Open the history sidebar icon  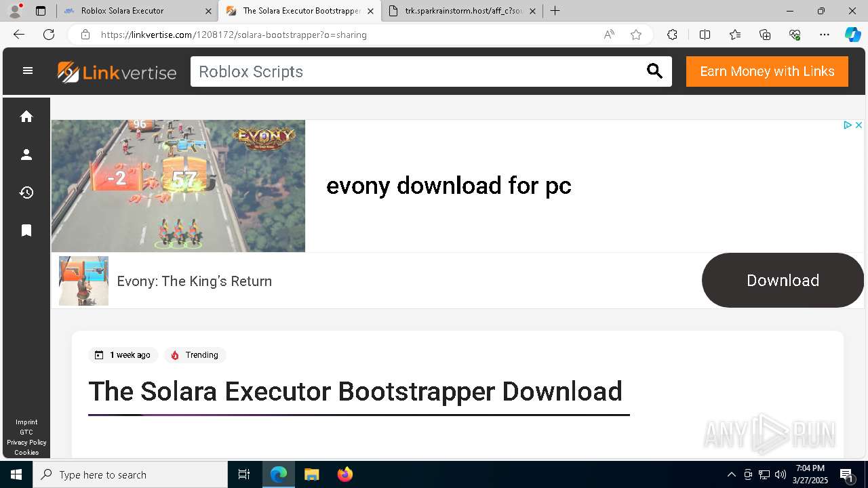point(26,192)
